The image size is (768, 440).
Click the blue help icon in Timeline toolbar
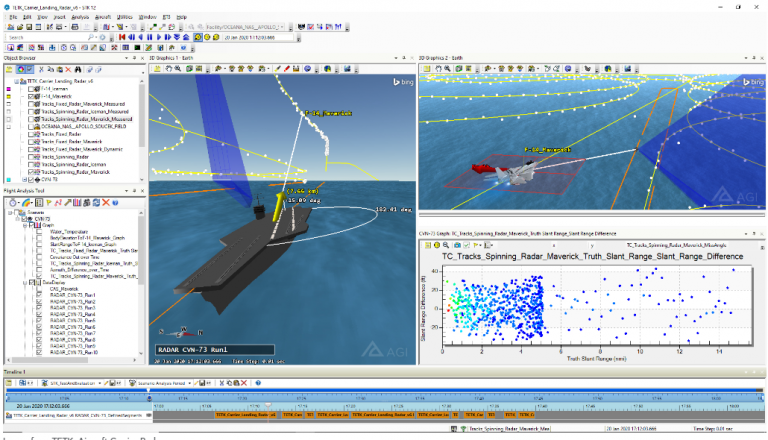(258, 383)
